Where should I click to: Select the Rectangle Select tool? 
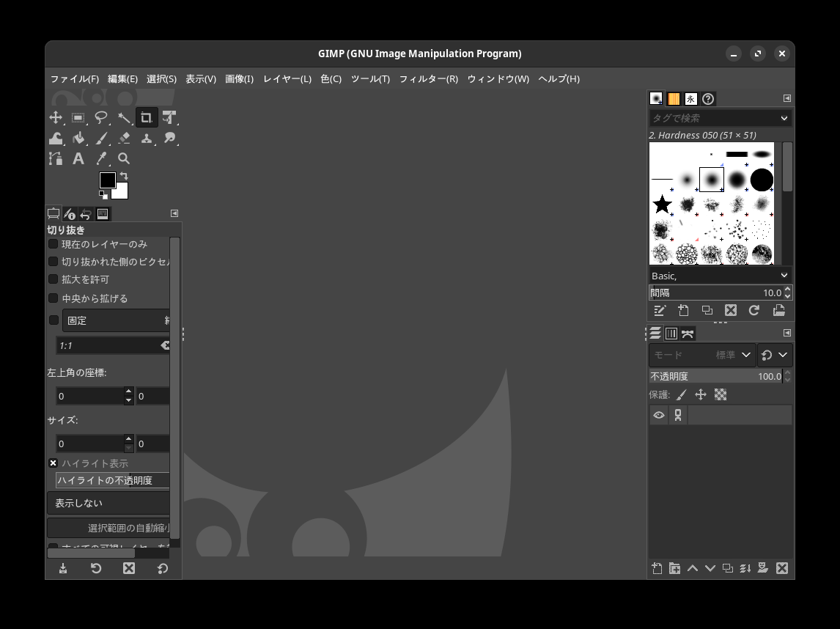tap(78, 118)
